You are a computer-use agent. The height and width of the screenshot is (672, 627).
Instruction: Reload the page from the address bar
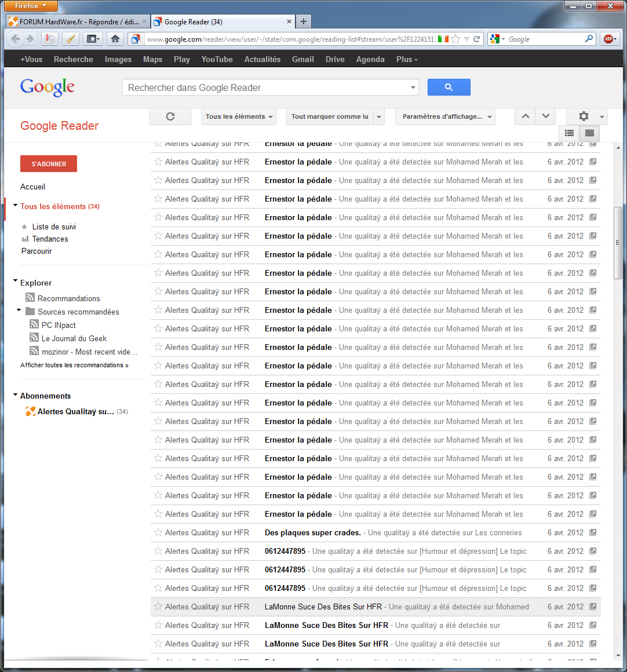476,39
